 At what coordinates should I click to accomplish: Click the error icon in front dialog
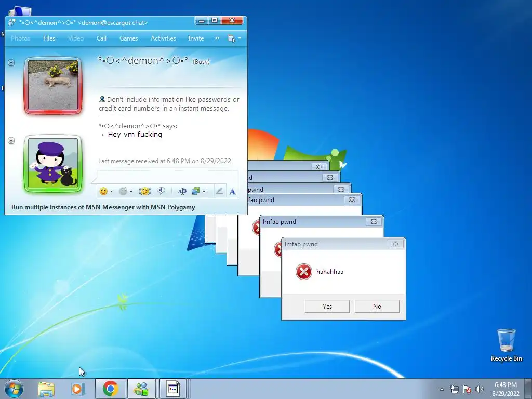tap(303, 272)
